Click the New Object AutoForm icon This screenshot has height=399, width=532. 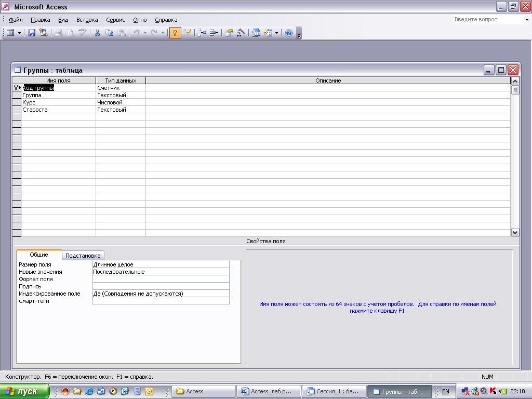268,33
